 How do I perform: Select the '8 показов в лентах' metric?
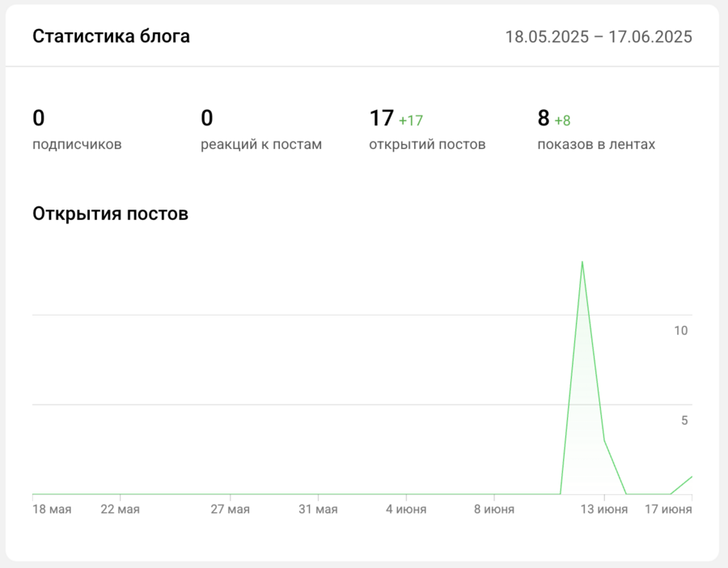point(596,129)
